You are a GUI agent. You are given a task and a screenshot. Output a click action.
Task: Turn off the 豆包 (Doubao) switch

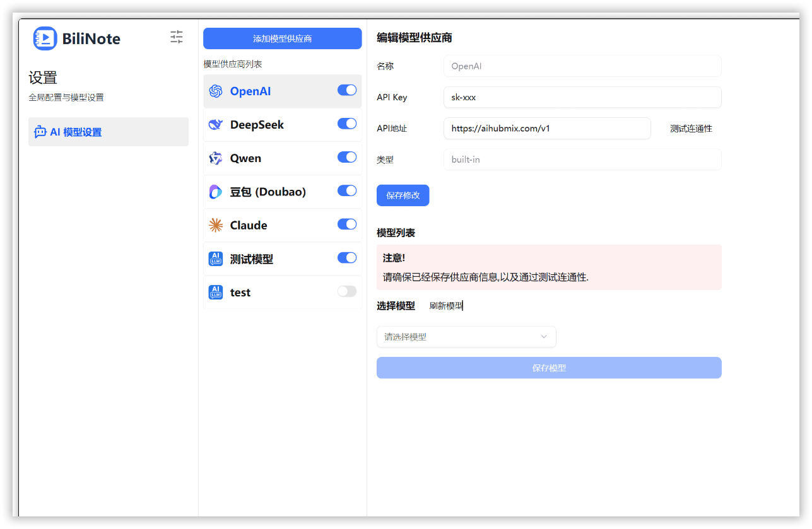click(x=347, y=190)
